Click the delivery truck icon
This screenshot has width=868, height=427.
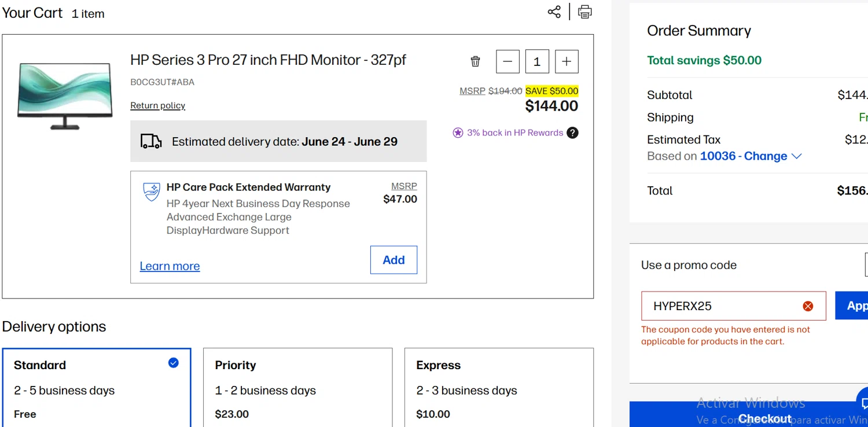151,141
